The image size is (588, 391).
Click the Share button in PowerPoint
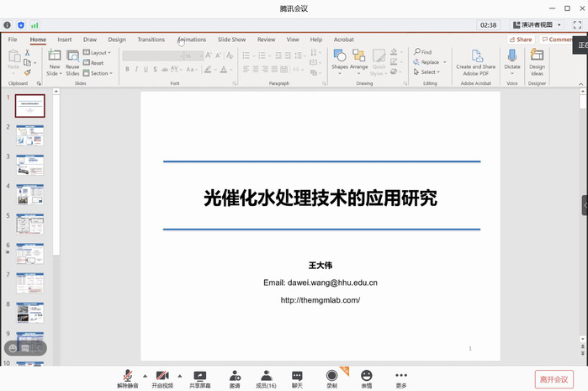(521, 40)
